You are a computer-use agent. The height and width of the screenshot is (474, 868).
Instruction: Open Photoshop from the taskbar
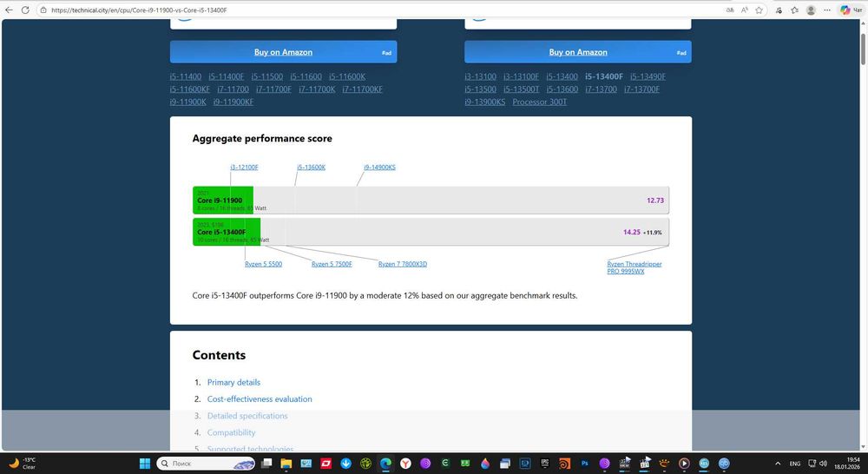coord(584,464)
